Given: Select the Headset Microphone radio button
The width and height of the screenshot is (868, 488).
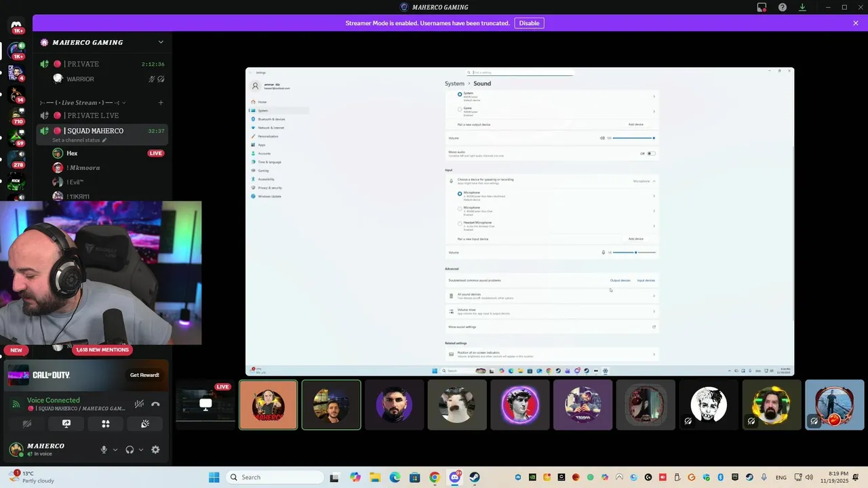Looking at the screenshot, I should (460, 224).
